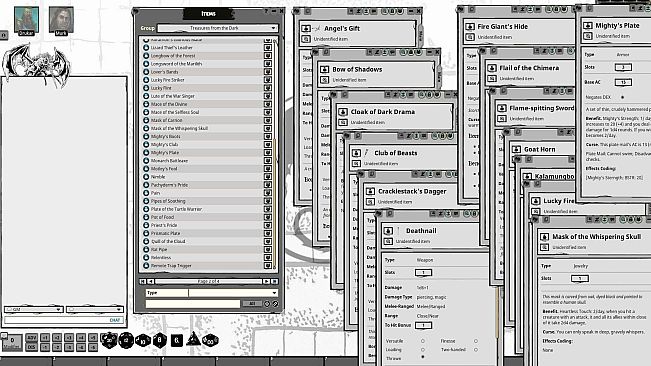The image size is (651, 366).
Task: Click Deathnail window item type icon
Action: [x=388, y=231]
